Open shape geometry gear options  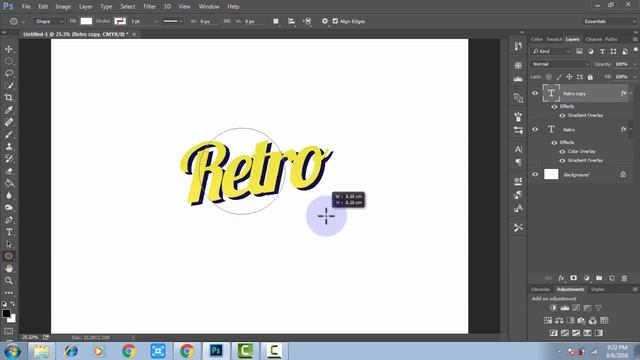(324, 21)
